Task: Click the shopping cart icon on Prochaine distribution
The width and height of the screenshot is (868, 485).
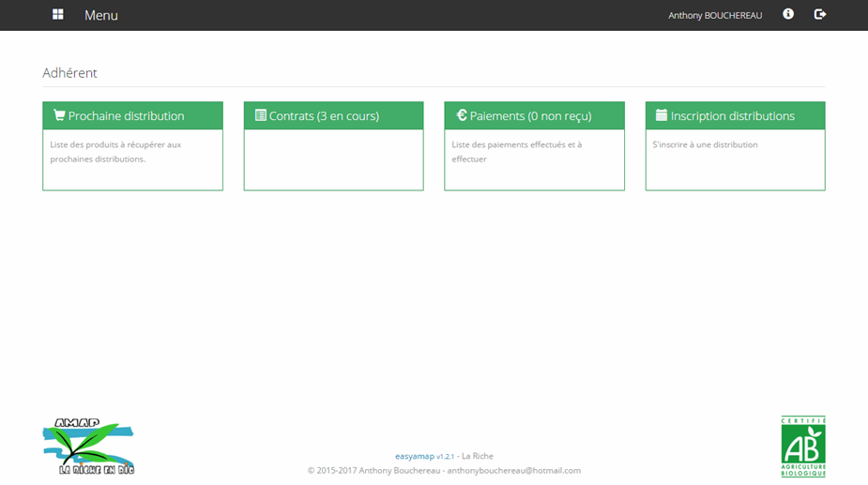Action: (59, 115)
